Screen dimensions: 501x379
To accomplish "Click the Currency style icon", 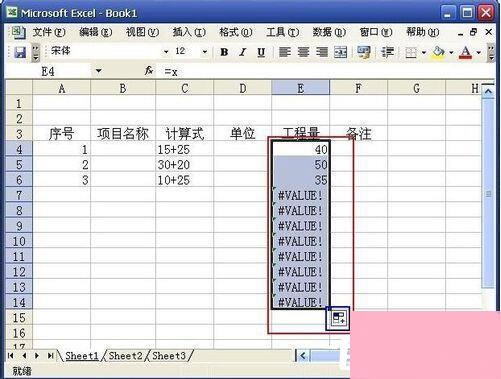I will [364, 52].
